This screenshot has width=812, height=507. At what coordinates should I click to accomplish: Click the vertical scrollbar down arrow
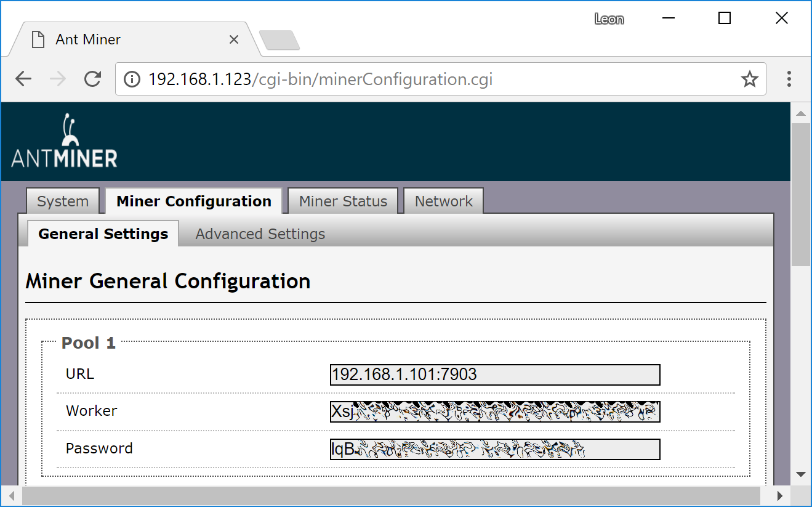click(801, 474)
